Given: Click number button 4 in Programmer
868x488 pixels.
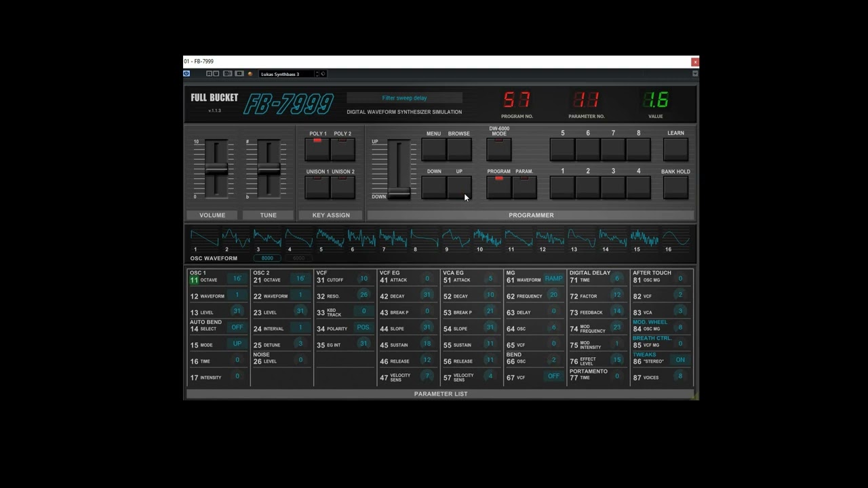Looking at the screenshot, I should [x=638, y=187].
